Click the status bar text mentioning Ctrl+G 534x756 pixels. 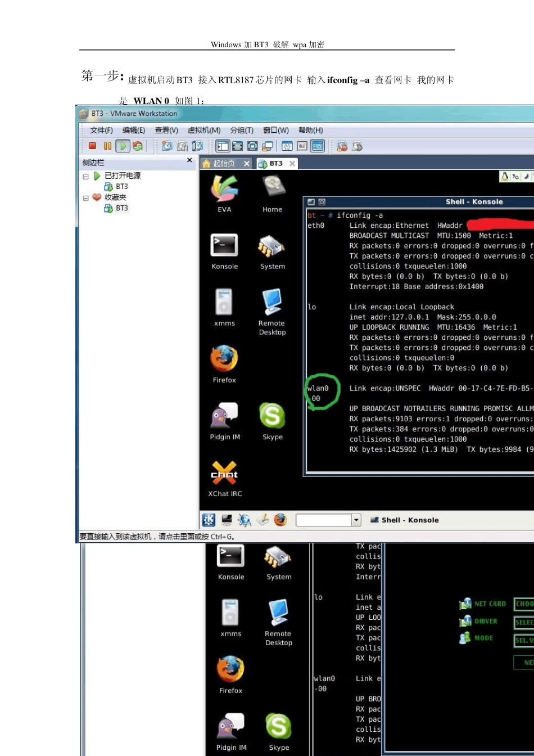[157, 537]
